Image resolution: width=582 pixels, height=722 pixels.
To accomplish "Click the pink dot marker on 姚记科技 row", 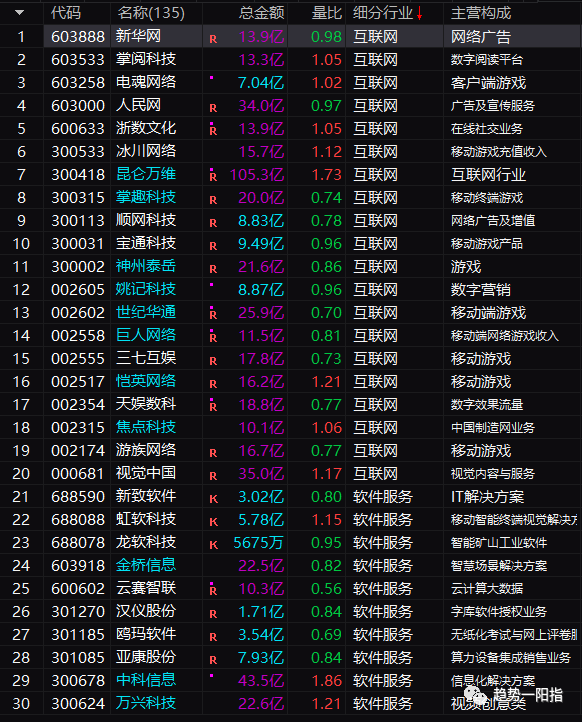I will point(211,285).
